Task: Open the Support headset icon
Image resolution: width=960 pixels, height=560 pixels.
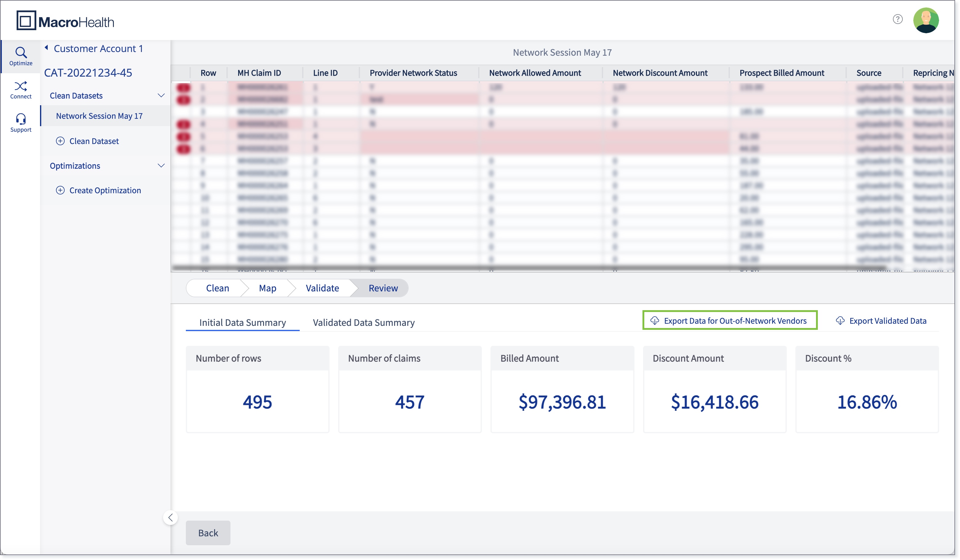Action: point(21,119)
